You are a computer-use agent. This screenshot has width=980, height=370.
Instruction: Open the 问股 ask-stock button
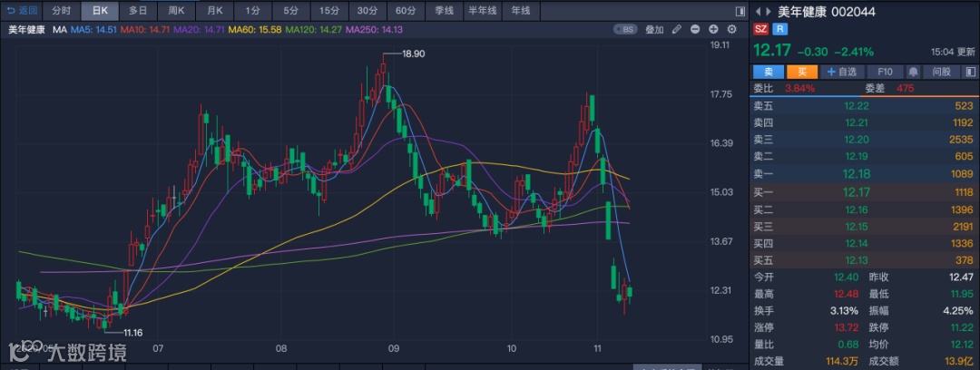[941, 72]
